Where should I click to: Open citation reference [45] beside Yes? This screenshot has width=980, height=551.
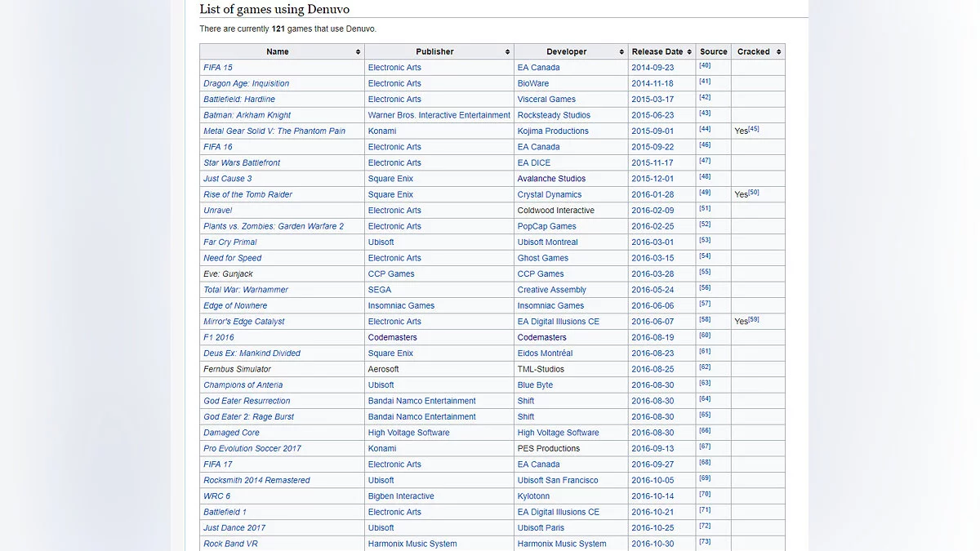(x=754, y=128)
